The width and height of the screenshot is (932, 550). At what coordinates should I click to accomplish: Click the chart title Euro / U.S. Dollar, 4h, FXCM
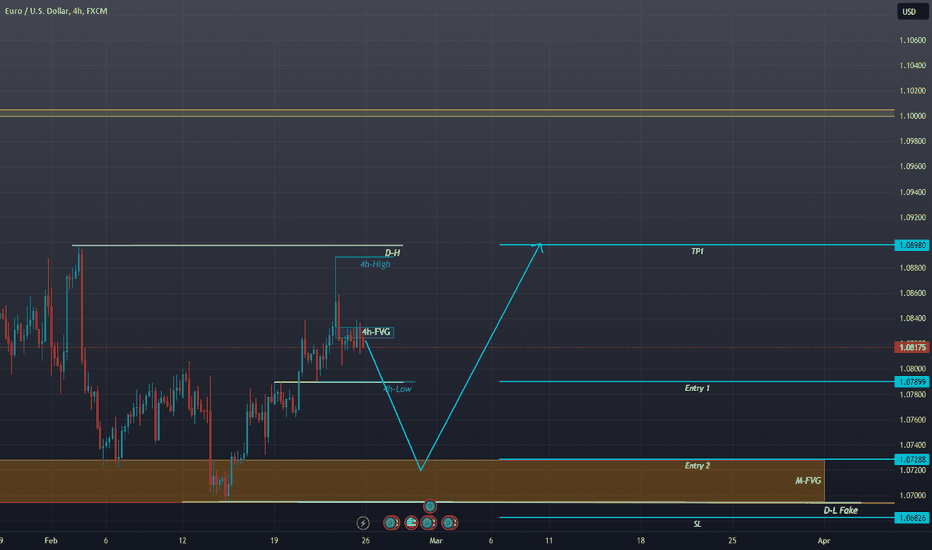pyautogui.click(x=56, y=11)
